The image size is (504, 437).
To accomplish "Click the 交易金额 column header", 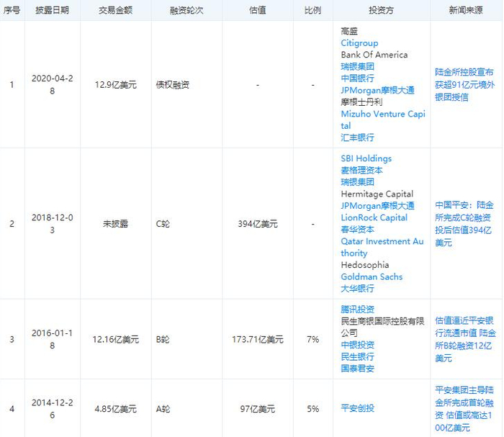I will (x=115, y=10).
